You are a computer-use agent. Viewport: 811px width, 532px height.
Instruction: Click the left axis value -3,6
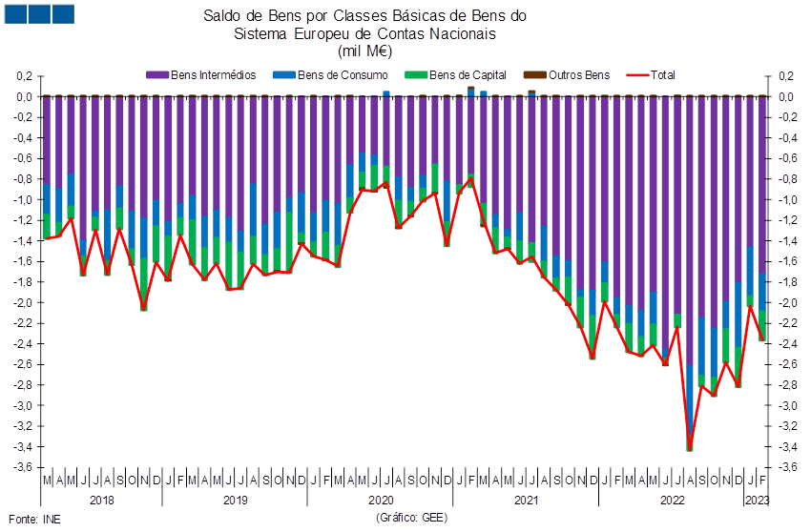pyautogui.click(x=23, y=467)
